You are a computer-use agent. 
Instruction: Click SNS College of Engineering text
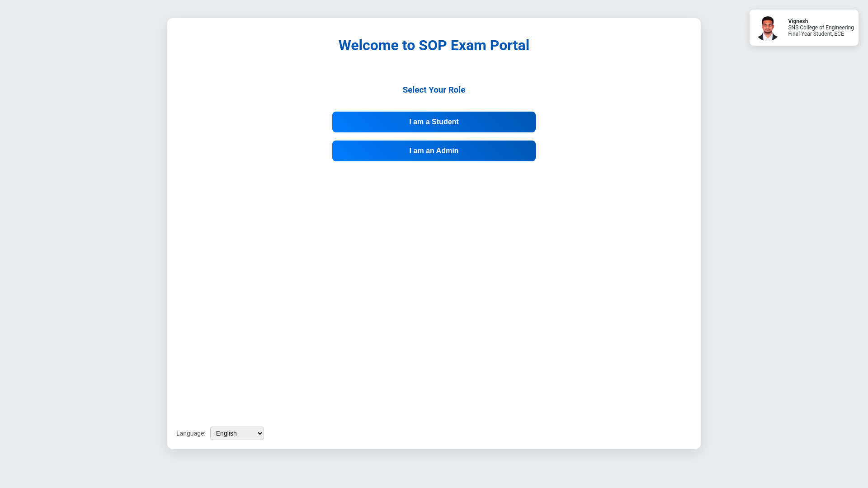[x=821, y=28]
